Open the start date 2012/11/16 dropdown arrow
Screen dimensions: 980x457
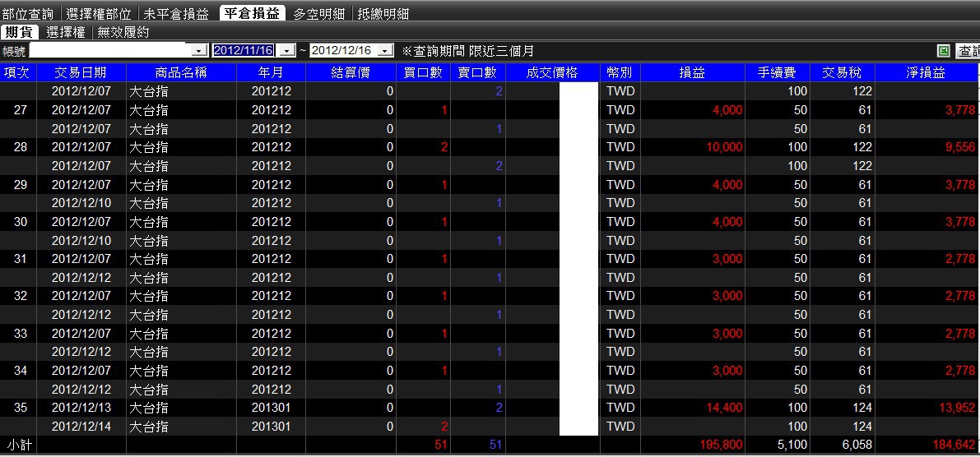(287, 51)
